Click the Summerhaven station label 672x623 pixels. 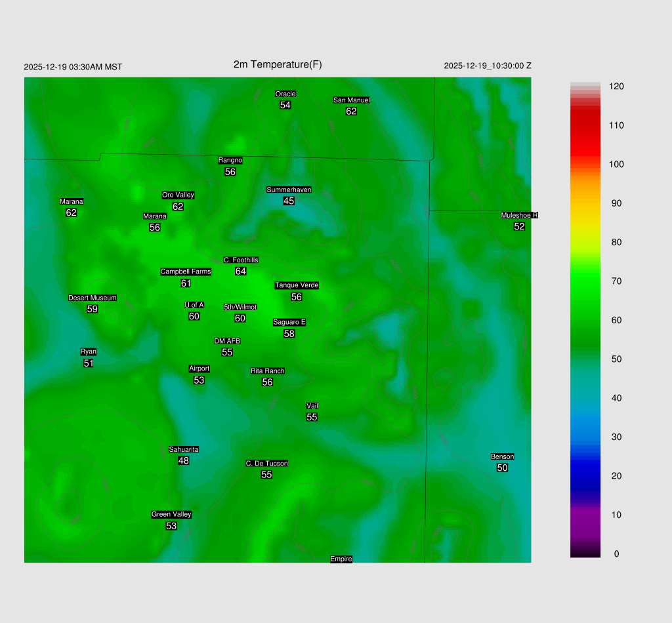point(289,190)
